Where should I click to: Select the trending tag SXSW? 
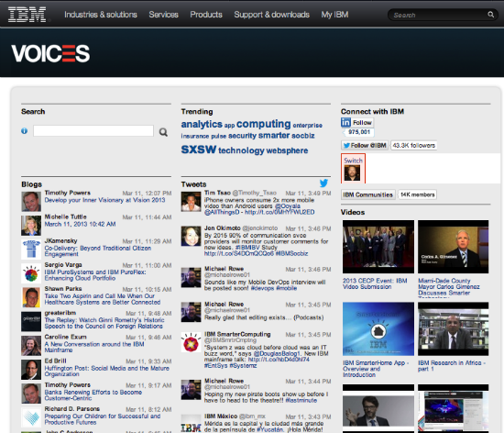coord(199,150)
